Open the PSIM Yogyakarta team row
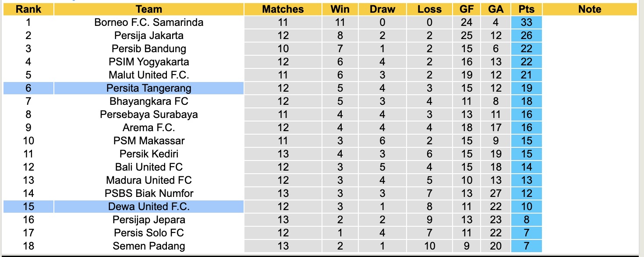 pyautogui.click(x=149, y=62)
